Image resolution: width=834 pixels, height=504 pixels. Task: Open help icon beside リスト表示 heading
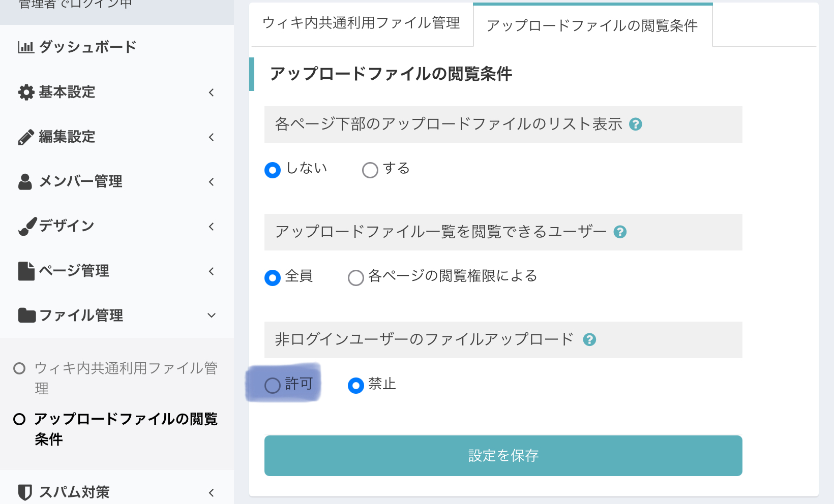636,124
